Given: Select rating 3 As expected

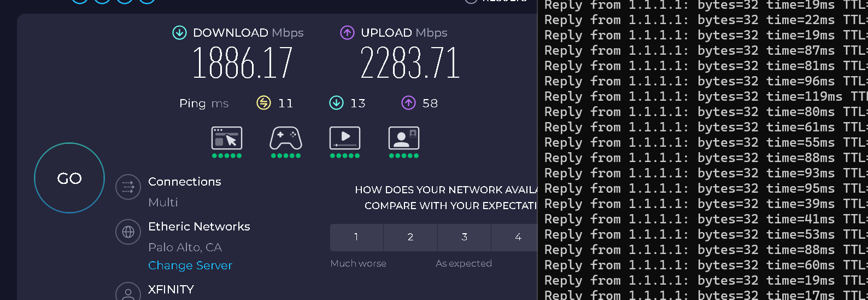Looking at the screenshot, I should [x=464, y=237].
